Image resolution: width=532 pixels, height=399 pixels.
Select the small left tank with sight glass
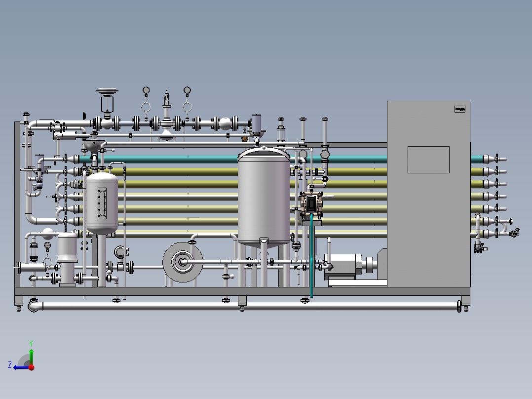tap(102, 203)
